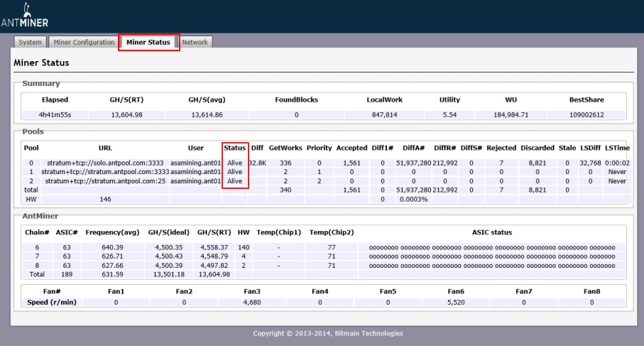644x346 pixels.
Task: Select the Miner Status tab
Action: coord(148,42)
